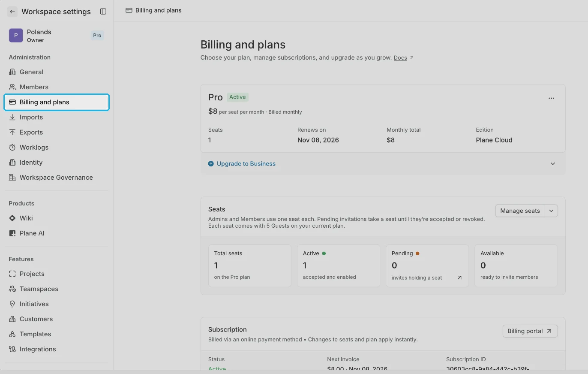The height and width of the screenshot is (374, 588).
Task: Click the 'Nov 08, 2026' renewal date
Action: click(x=318, y=140)
